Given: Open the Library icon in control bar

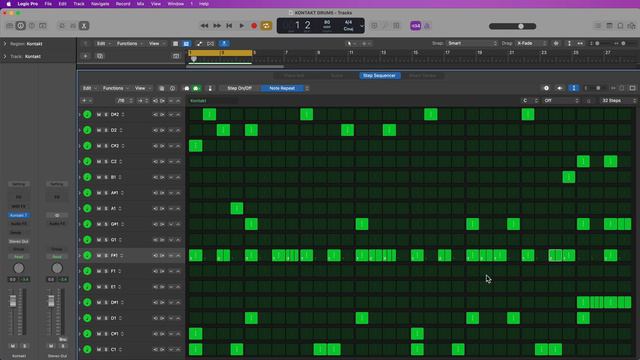Looking at the screenshot, I should click(x=10, y=26).
